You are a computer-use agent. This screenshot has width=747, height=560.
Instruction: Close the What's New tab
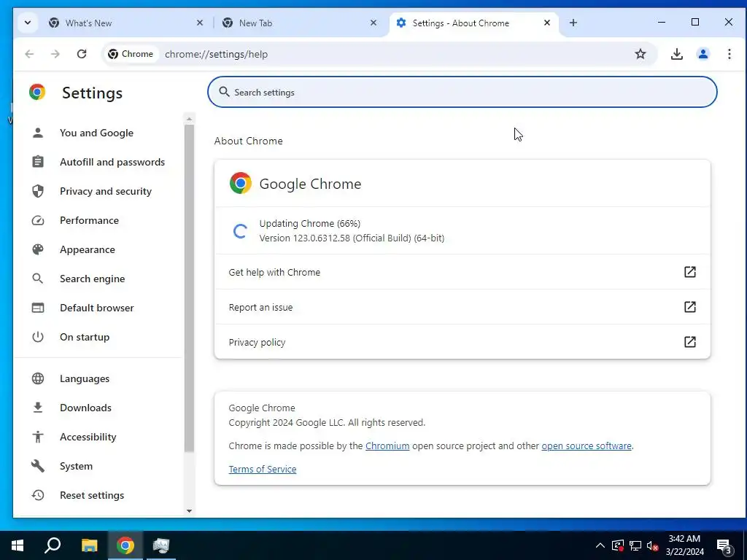(200, 23)
